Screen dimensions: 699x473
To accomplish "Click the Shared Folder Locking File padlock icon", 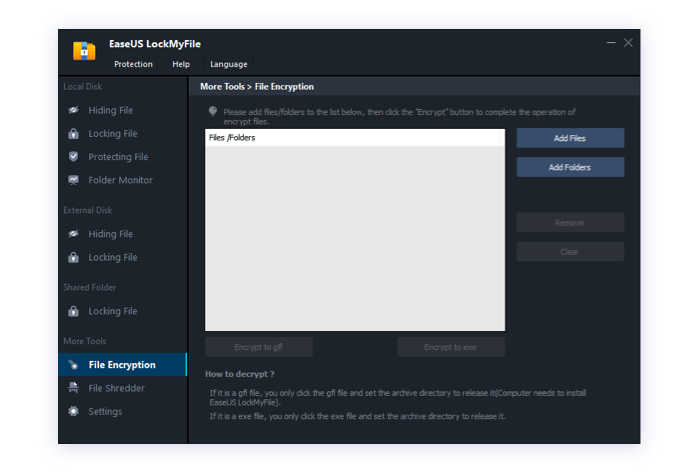I will tap(73, 311).
